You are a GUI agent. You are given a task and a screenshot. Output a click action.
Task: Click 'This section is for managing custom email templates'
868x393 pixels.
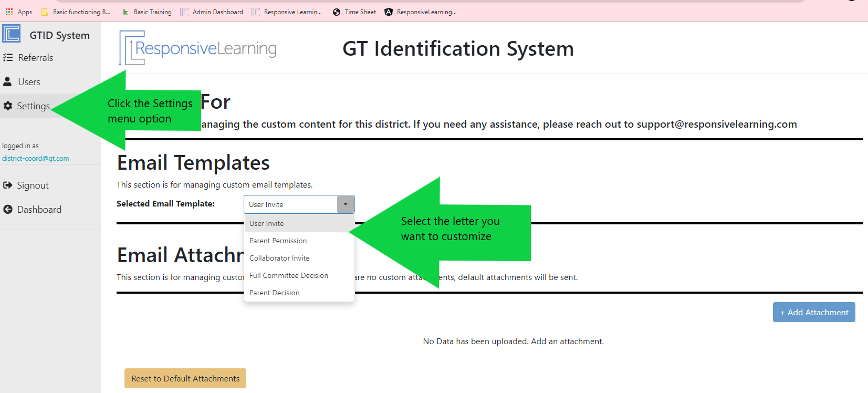[214, 185]
